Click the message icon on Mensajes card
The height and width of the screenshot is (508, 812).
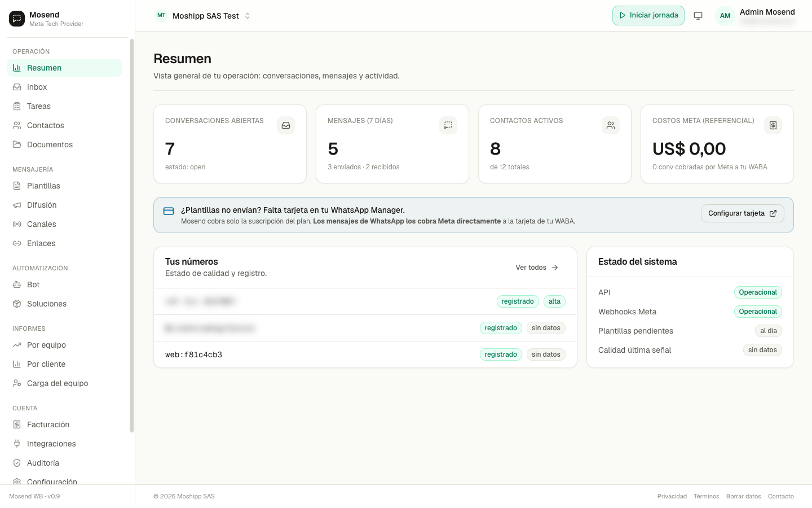(x=448, y=125)
